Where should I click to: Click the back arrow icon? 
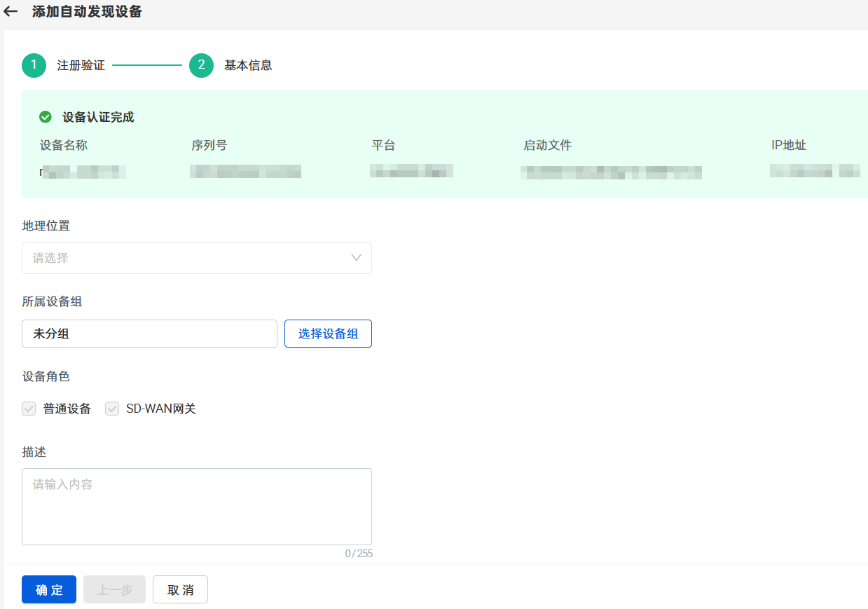(11, 12)
